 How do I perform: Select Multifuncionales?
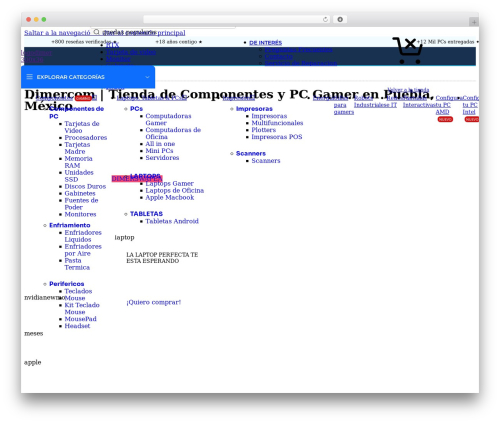277,123
